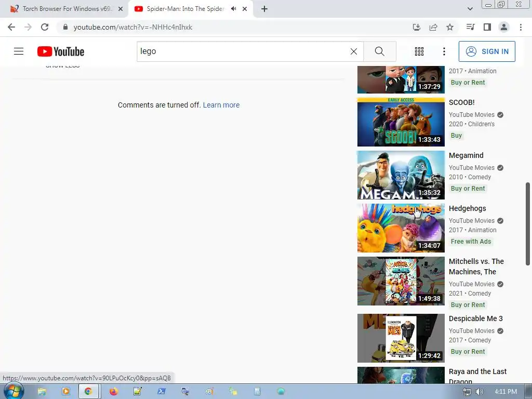The width and height of the screenshot is (532, 399).
Task: Open the Learn more link about comments
Action: click(x=221, y=105)
